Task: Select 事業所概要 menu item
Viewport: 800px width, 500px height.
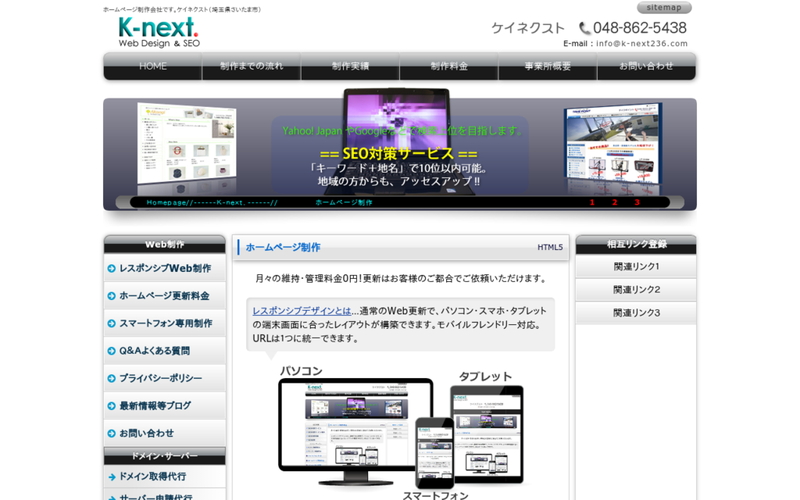Action: 547,66
